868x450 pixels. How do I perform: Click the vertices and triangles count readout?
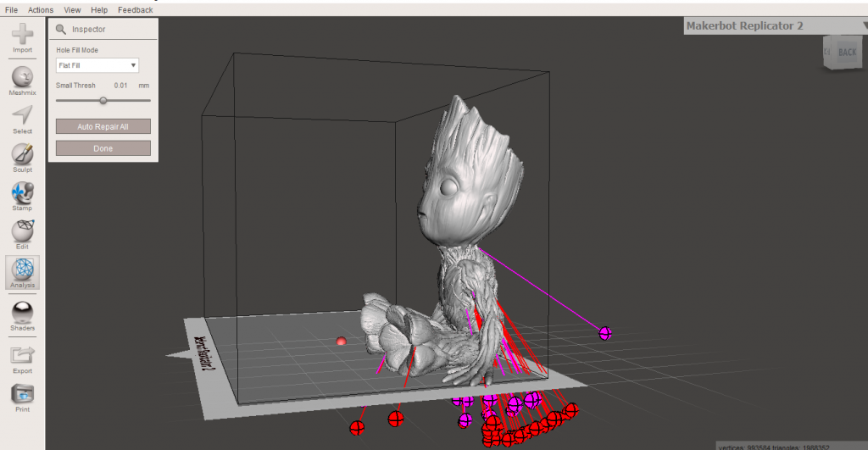tap(773, 446)
